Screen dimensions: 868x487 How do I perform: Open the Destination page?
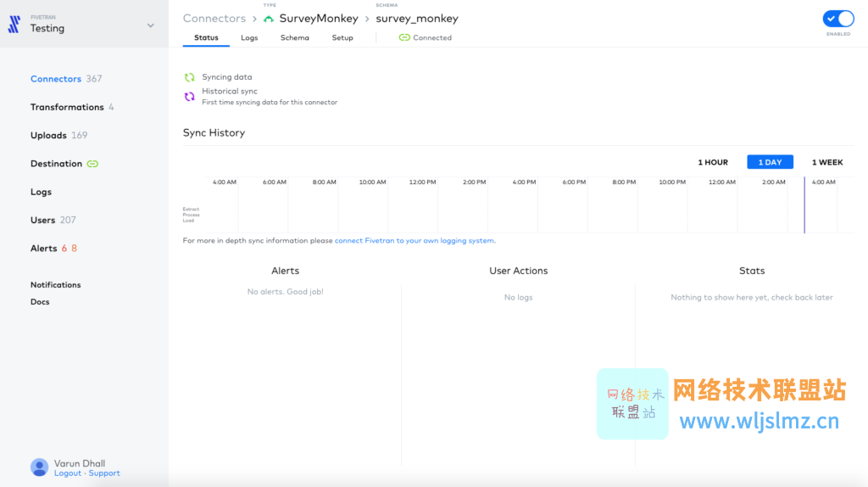point(56,164)
